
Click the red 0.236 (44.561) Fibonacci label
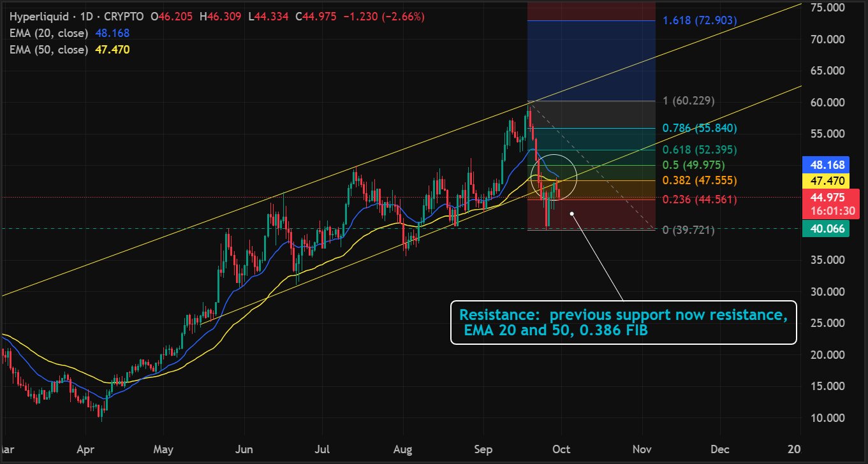[x=699, y=200]
